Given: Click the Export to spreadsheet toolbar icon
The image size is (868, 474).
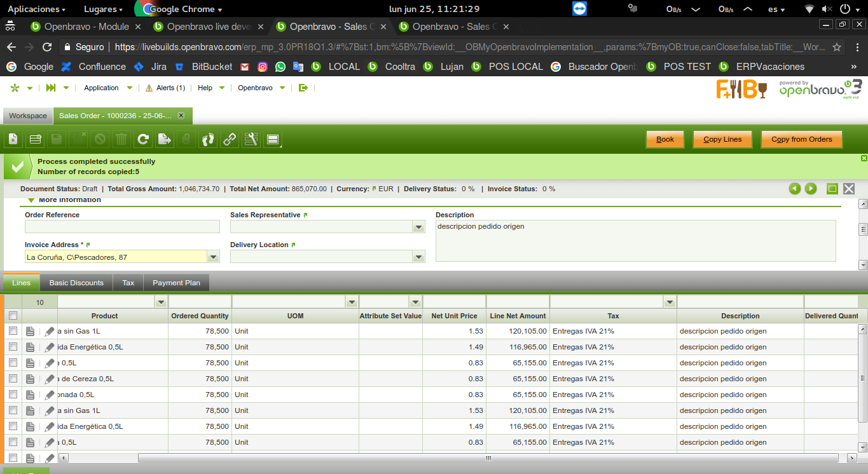Looking at the screenshot, I should (x=165, y=139).
